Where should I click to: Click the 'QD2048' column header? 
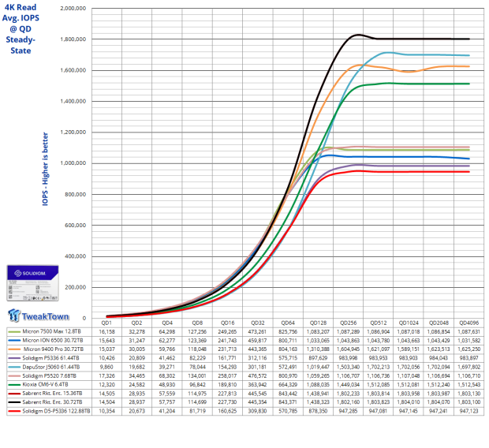[439, 323]
